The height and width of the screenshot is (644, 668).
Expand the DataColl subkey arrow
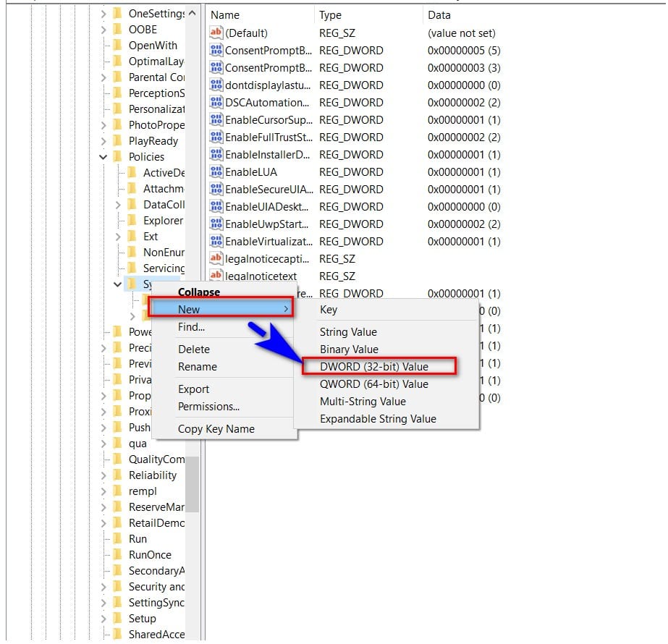point(118,205)
